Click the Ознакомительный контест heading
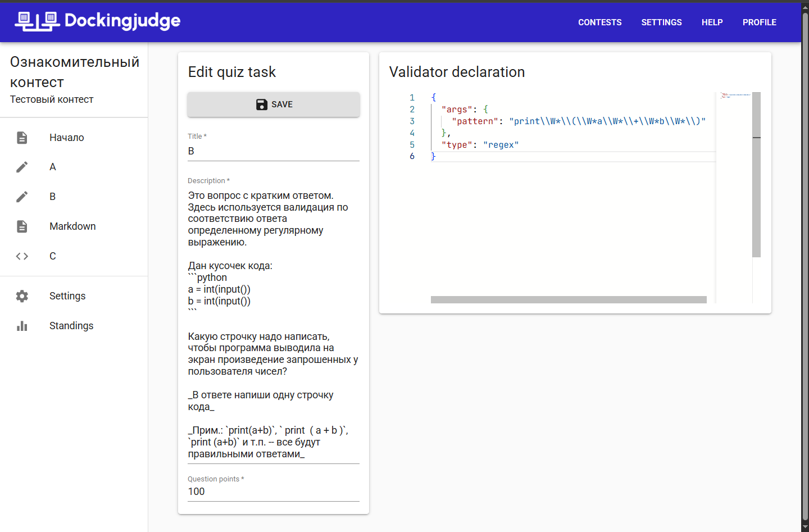Image resolution: width=809 pixels, height=532 pixels. [x=75, y=72]
